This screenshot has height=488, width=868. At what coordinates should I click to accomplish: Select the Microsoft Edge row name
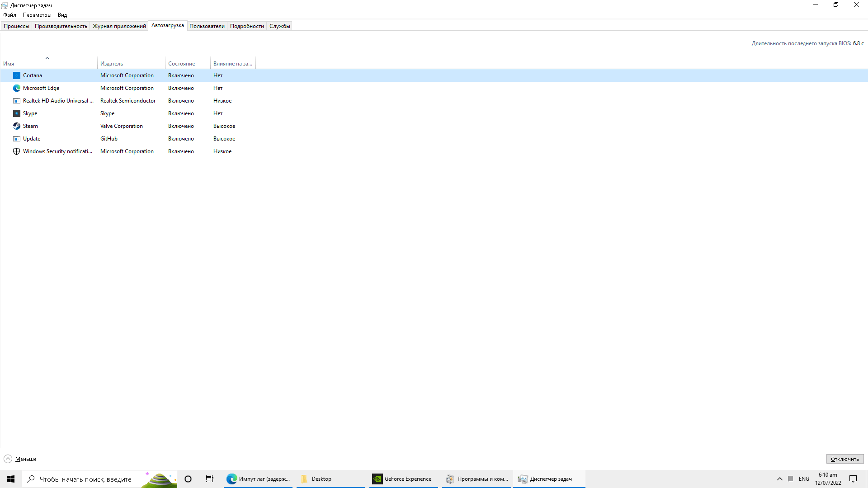(41, 88)
